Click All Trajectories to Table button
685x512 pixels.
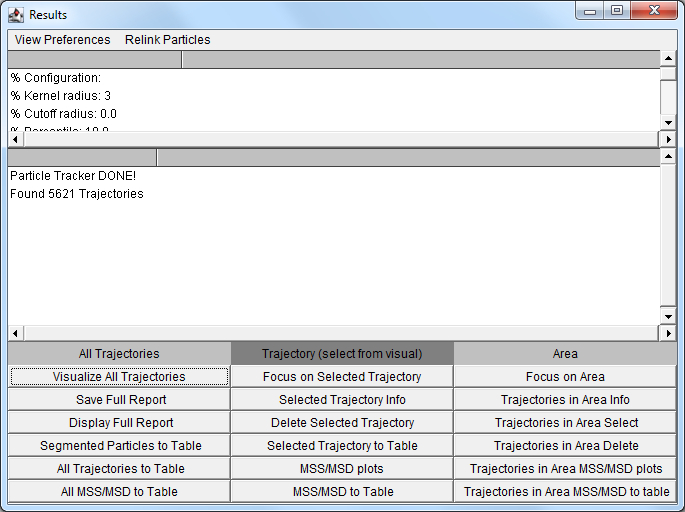119,469
